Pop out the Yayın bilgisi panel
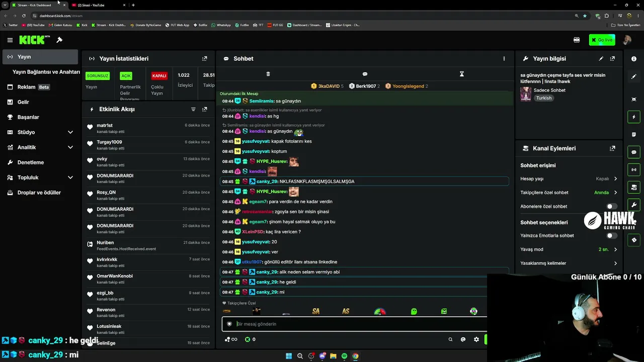Viewport: 644px width, 362px height. pyautogui.click(x=612, y=59)
